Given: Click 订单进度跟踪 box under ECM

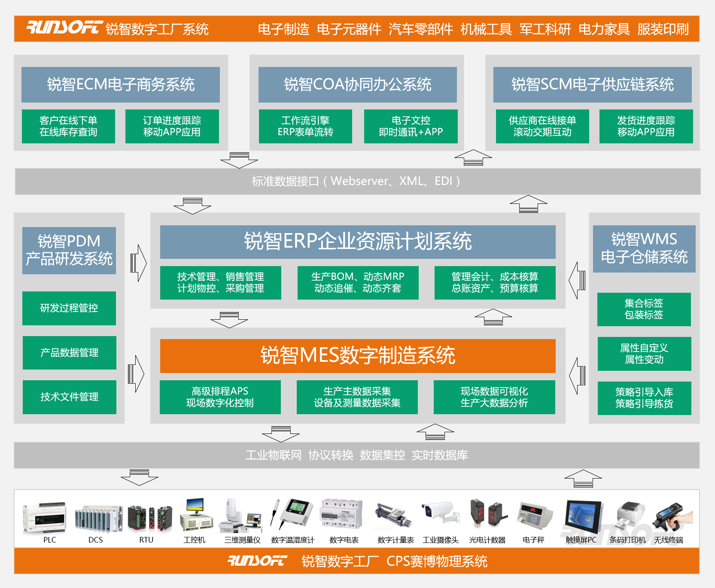Looking at the screenshot, I should [172, 126].
